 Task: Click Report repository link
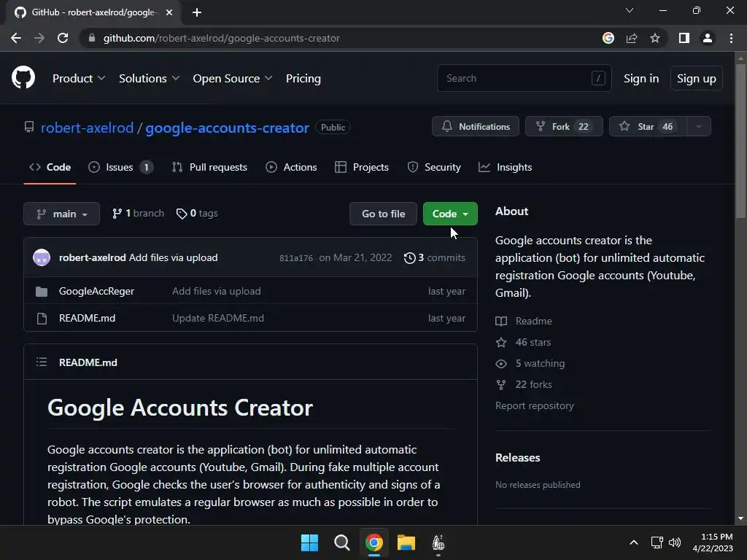click(x=535, y=405)
